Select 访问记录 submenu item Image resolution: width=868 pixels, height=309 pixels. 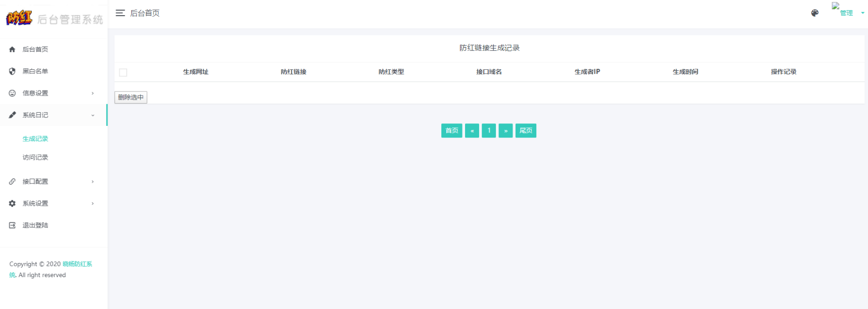(35, 157)
